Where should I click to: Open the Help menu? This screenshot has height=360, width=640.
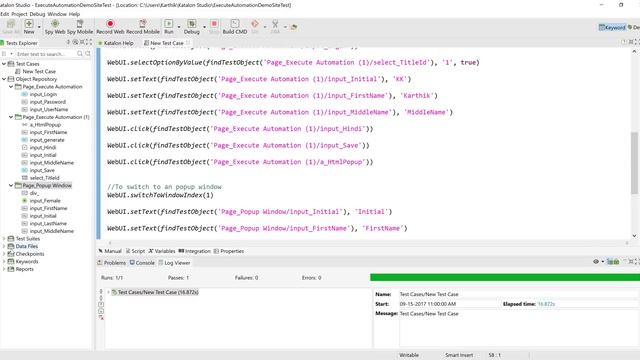(74, 14)
